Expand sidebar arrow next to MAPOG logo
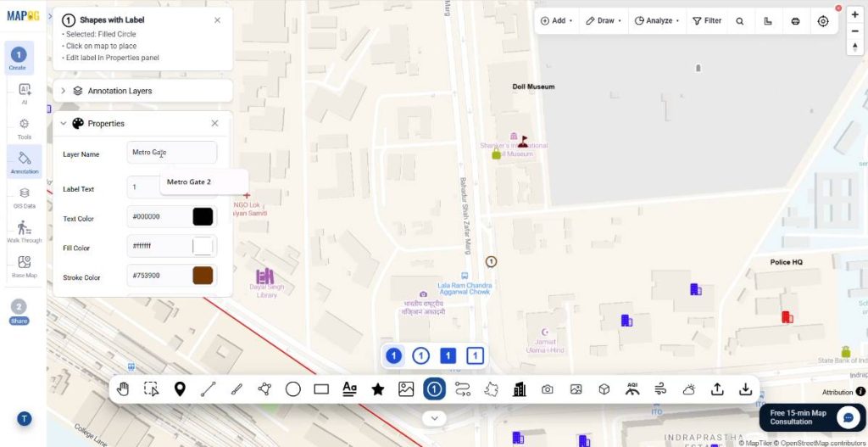 point(50,16)
